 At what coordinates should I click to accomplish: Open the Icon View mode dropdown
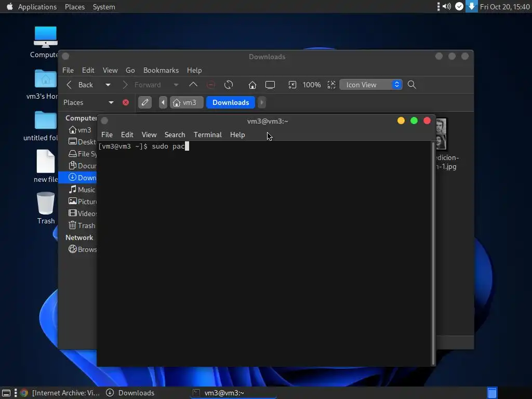click(x=371, y=85)
